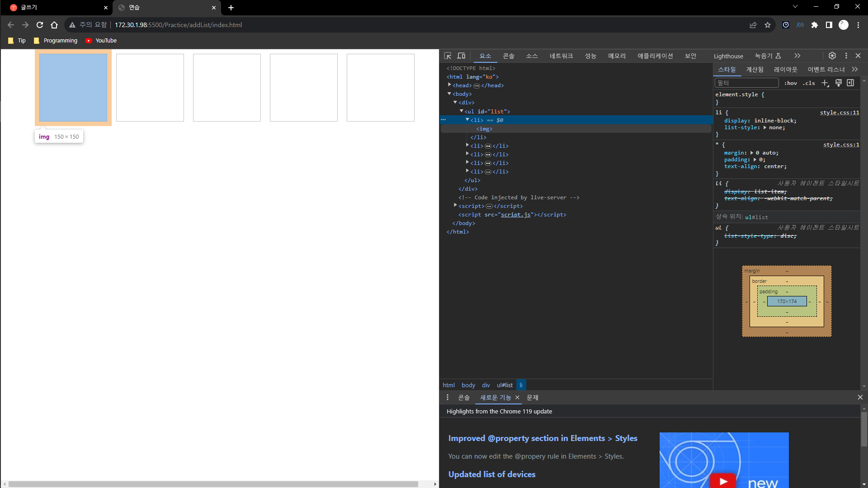The width and height of the screenshot is (868, 488).
Task: Open DevTools settings gear
Action: click(x=832, y=56)
